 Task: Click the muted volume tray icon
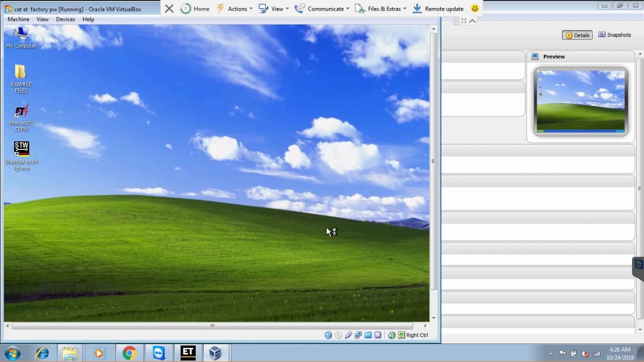(585, 353)
